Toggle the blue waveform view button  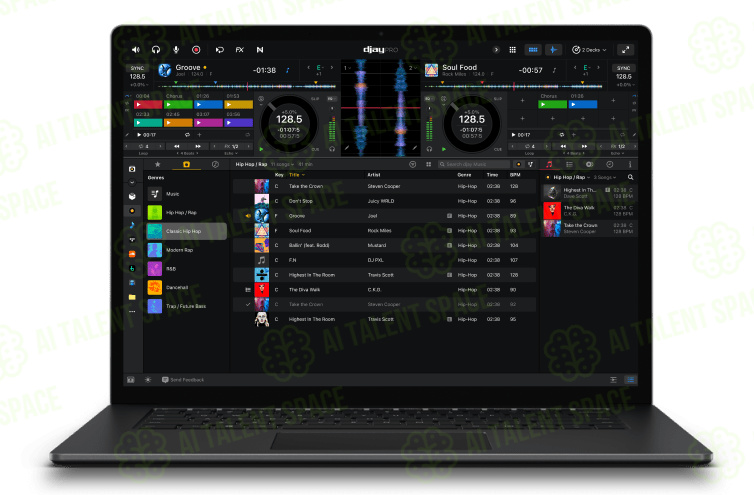pos(553,50)
